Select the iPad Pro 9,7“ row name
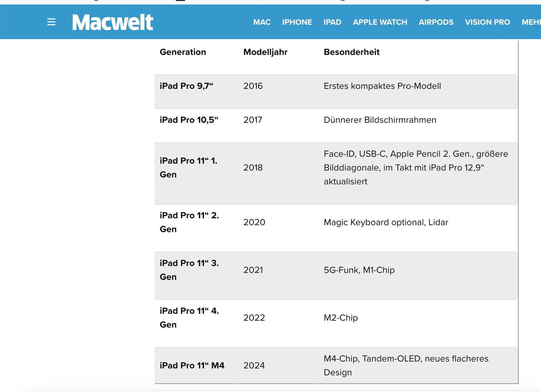This screenshot has width=541, height=392. tap(186, 86)
